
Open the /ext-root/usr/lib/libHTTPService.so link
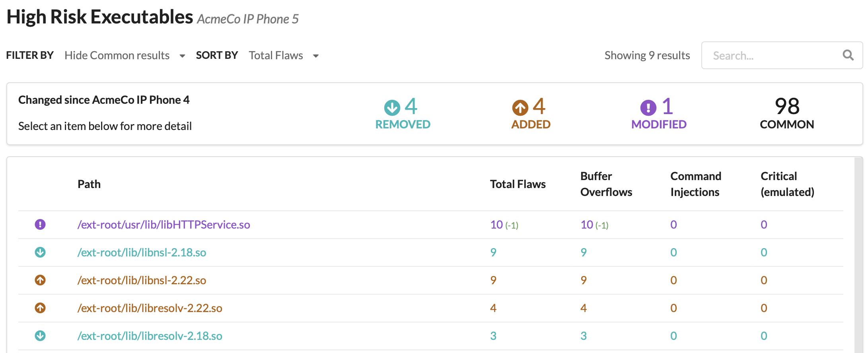[163, 225]
